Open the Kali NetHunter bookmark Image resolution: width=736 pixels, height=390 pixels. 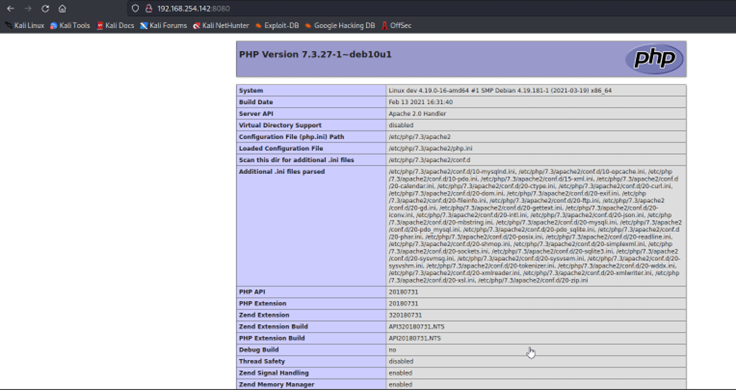point(221,26)
